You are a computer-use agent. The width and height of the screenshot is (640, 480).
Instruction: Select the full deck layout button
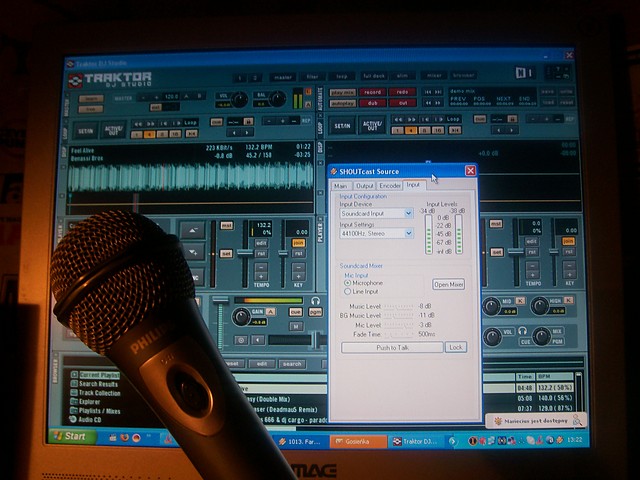click(x=374, y=76)
